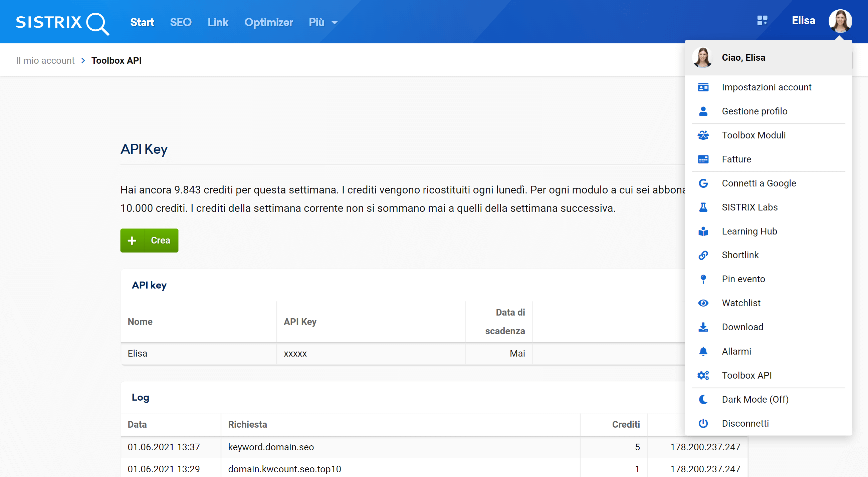Click the Gestione profilo person icon
The width and height of the screenshot is (868, 477).
coord(703,111)
